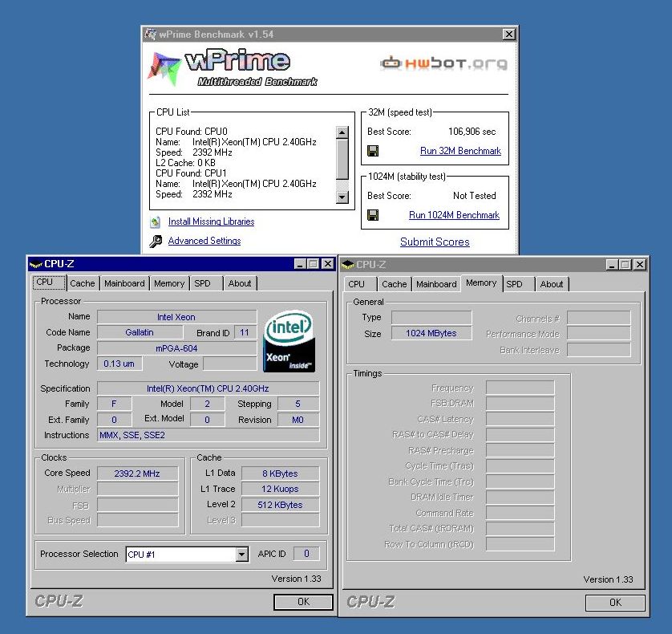Click the Advanced Settings wrench icon
The width and height of the screenshot is (672, 634).
(x=155, y=241)
